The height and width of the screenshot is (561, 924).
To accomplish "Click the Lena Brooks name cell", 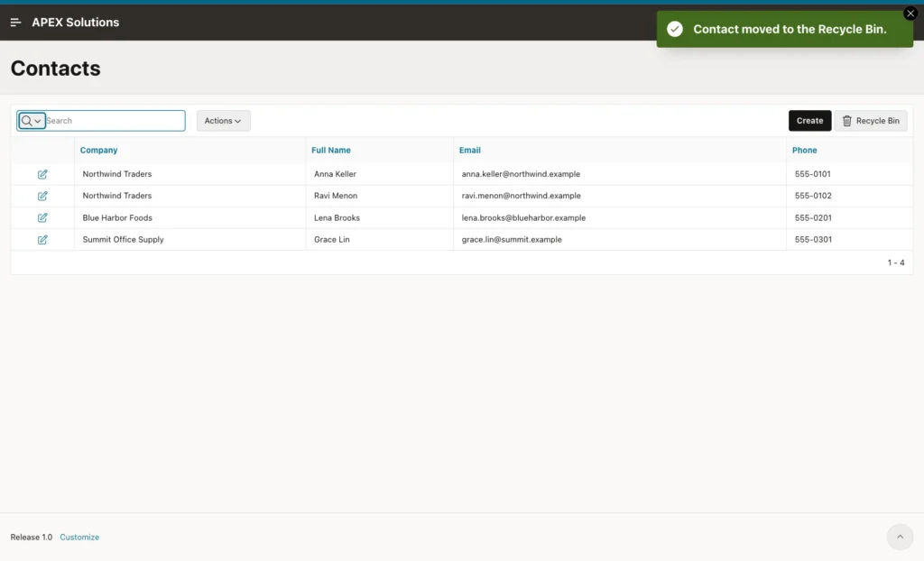I will tap(380, 218).
